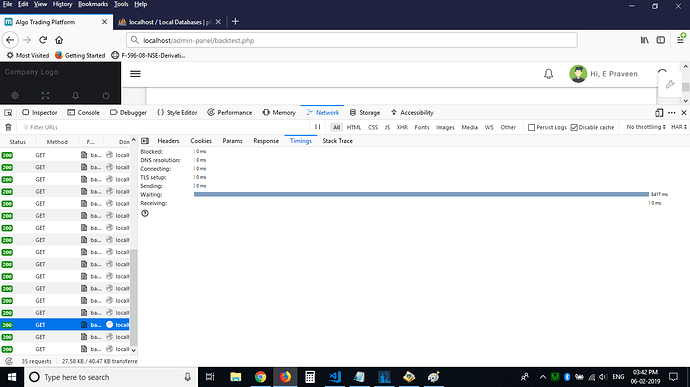The height and width of the screenshot is (387, 690).
Task: Click the browser address bar
Action: click(352, 40)
